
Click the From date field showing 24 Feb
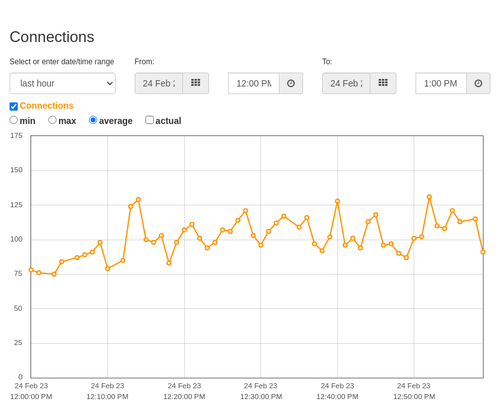tap(159, 83)
